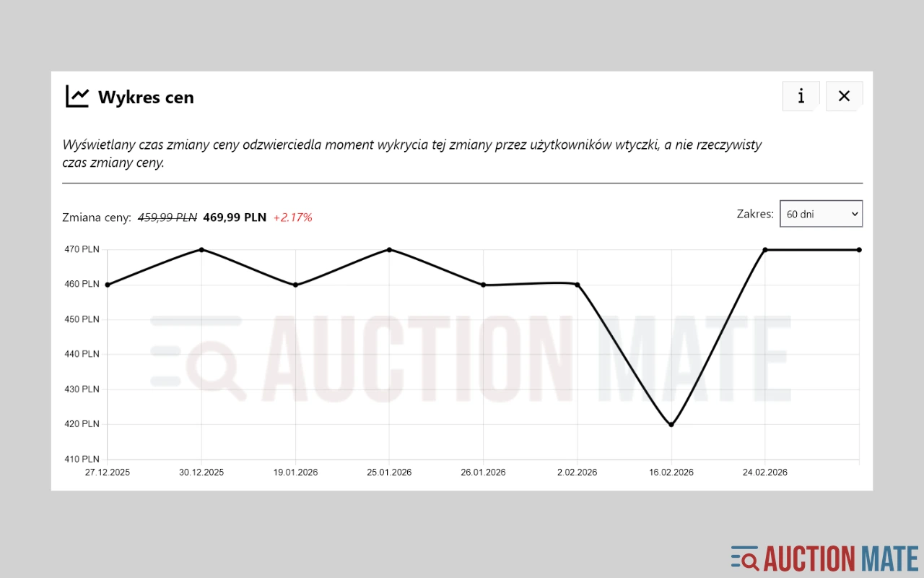Click the line chart icon beside Wykres cen
Viewport: 924px width, 578px height.
click(77, 96)
